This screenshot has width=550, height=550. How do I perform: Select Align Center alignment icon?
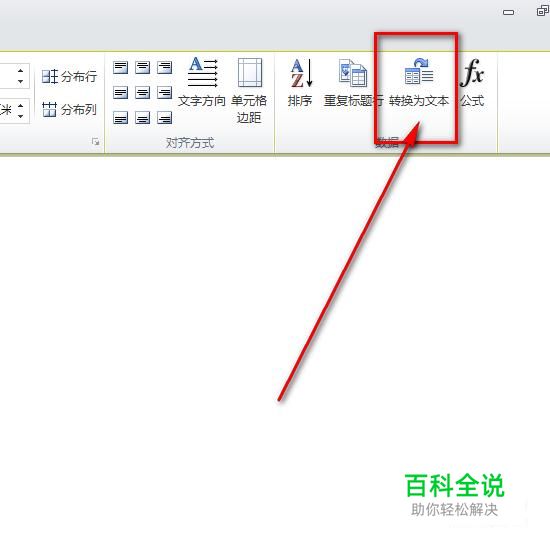(x=142, y=93)
